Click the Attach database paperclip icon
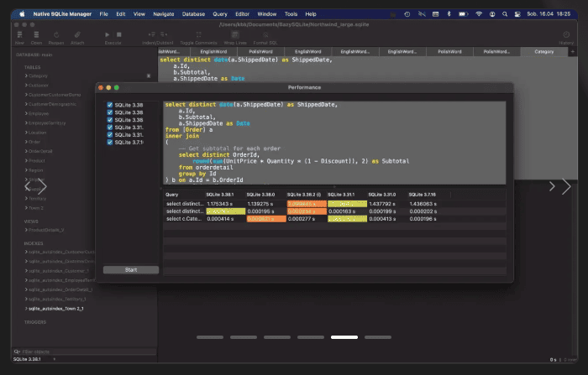The height and width of the screenshot is (375, 588). tap(77, 35)
